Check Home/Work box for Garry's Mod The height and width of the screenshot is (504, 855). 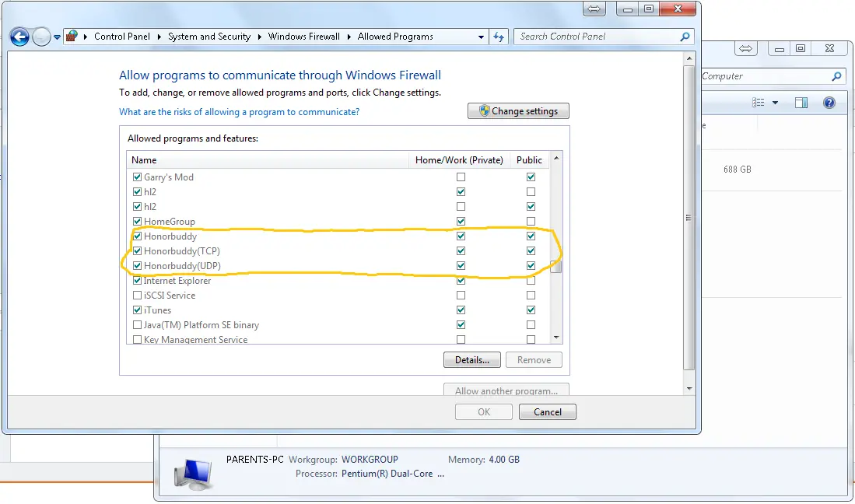(461, 177)
